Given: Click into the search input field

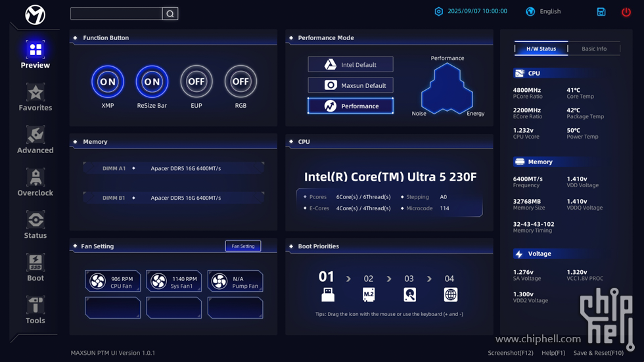Looking at the screenshot, I should pyautogui.click(x=117, y=14).
